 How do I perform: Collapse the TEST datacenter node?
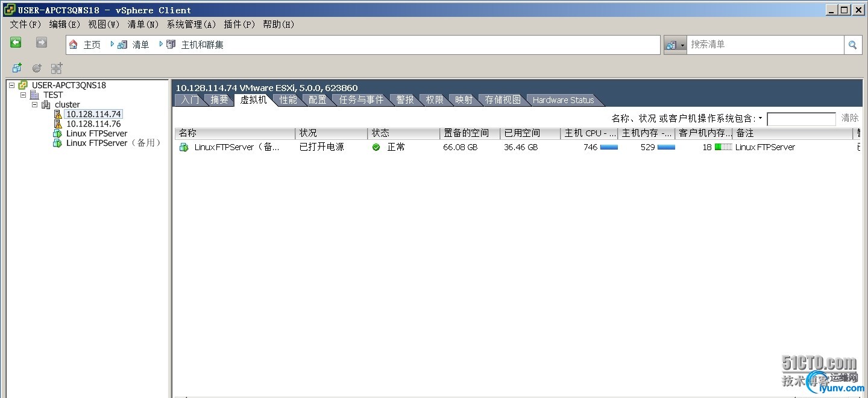23,95
